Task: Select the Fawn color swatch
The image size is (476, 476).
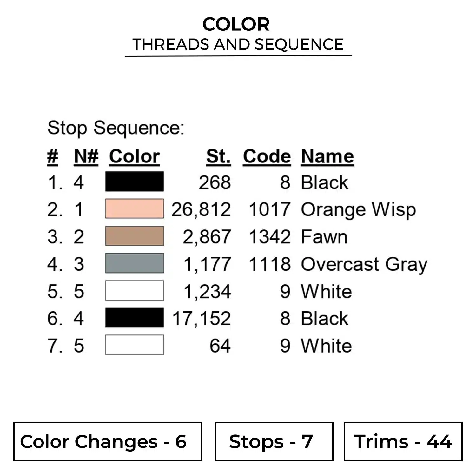Action: 135,236
